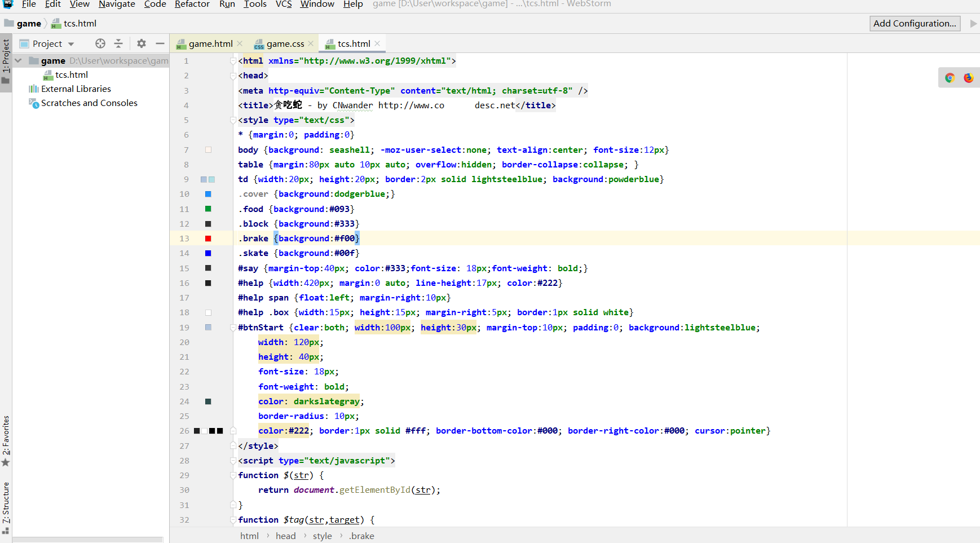
Task: Open the File menu
Action: point(29,4)
